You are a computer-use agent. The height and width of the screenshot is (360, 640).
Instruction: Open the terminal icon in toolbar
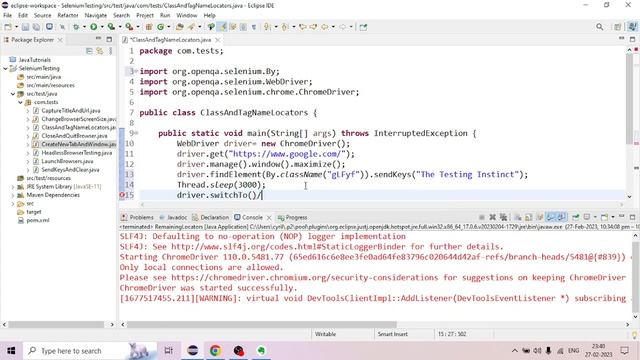pyautogui.click(x=49, y=27)
